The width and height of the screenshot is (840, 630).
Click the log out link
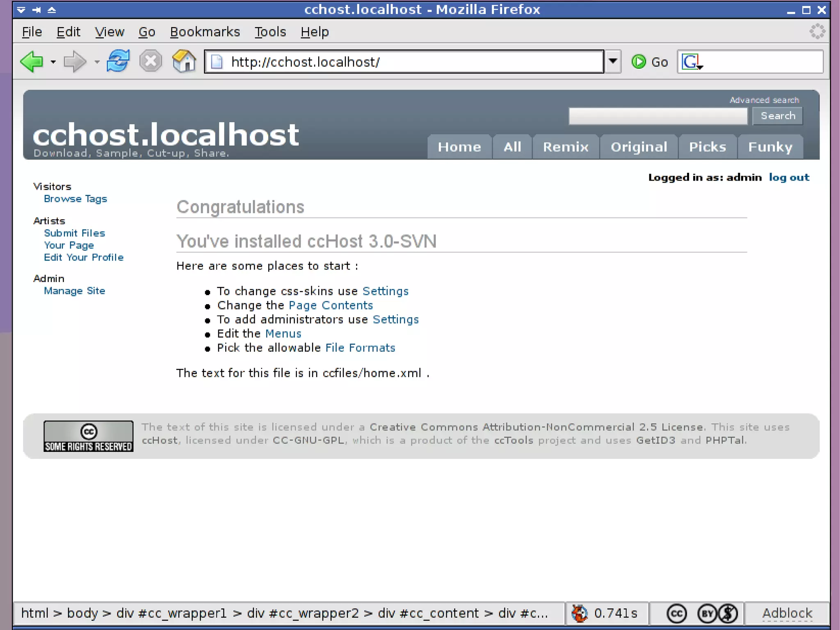click(x=789, y=177)
